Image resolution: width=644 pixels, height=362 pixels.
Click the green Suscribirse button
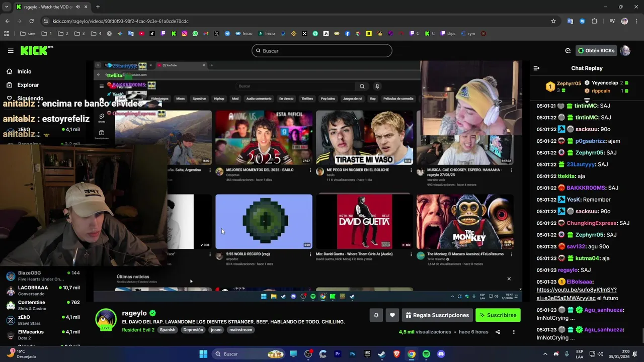click(x=498, y=315)
